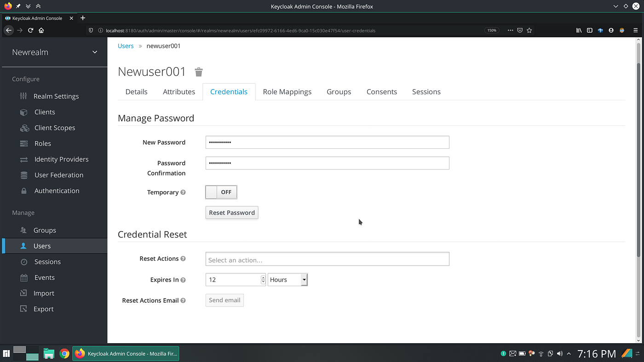This screenshot has height=362, width=644.
Task: Click the New Password input field
Action: pos(327,142)
